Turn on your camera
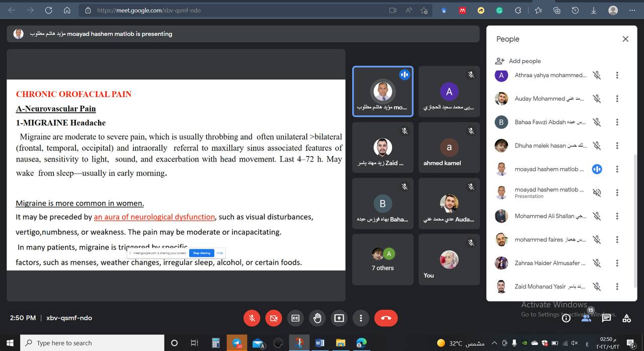 click(x=273, y=318)
